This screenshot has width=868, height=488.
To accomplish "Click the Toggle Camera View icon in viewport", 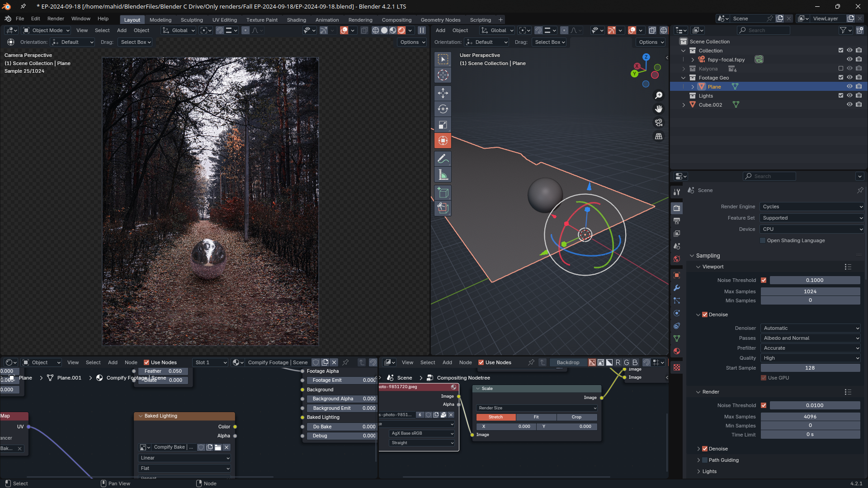I will pyautogui.click(x=659, y=122).
